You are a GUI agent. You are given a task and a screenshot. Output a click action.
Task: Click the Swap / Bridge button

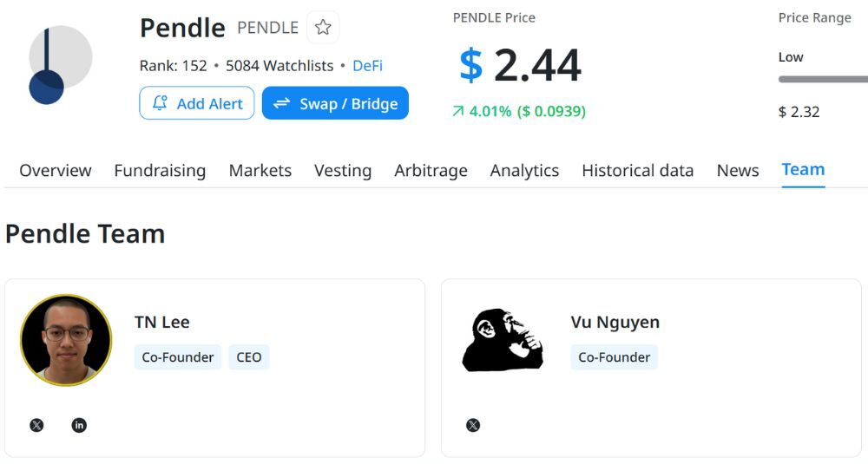tap(335, 103)
